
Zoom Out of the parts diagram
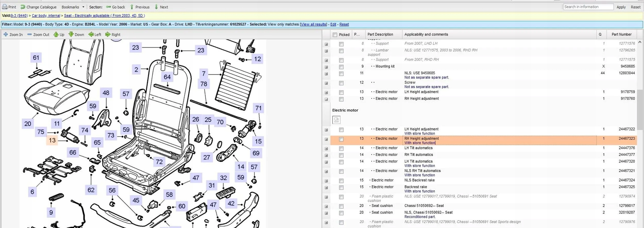click(38, 35)
